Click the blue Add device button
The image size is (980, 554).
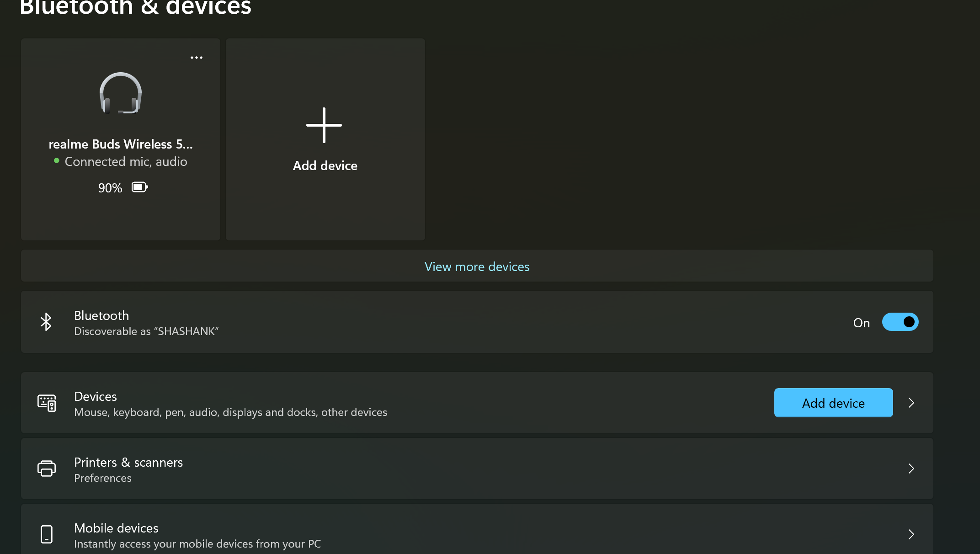tap(833, 403)
